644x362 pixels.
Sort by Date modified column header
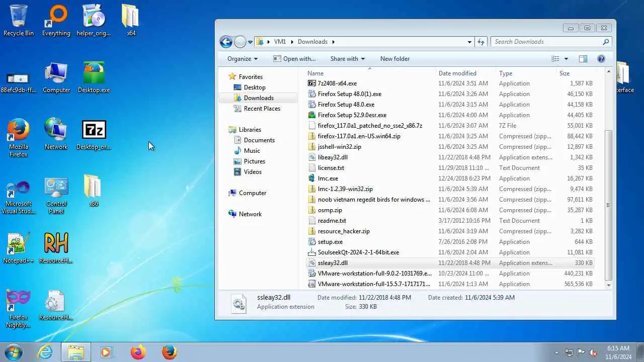pyautogui.click(x=466, y=73)
